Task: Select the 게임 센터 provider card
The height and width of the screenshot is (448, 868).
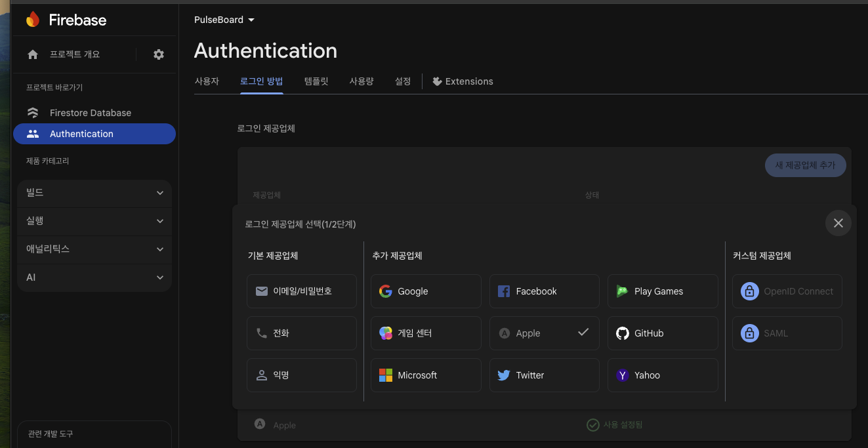Action: 426,333
